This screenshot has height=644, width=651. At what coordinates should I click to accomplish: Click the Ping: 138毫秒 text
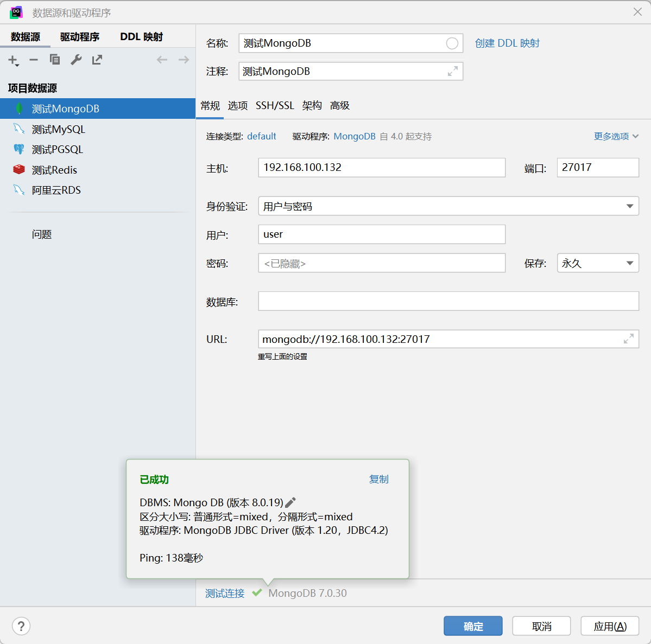(x=171, y=558)
